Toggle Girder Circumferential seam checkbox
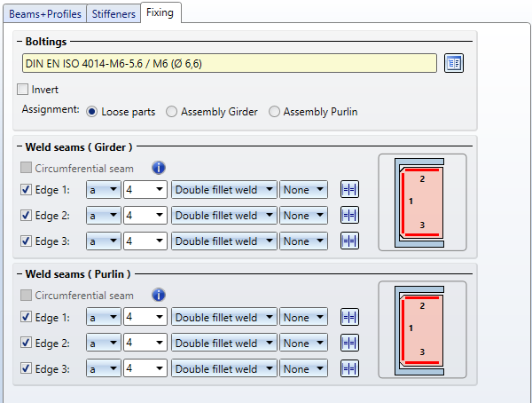 [x=26, y=168]
